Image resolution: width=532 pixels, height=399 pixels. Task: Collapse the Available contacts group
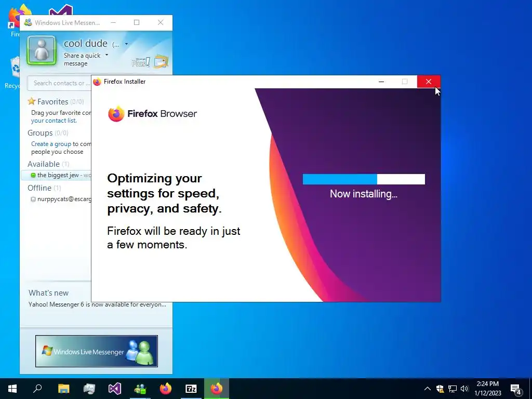(48, 164)
